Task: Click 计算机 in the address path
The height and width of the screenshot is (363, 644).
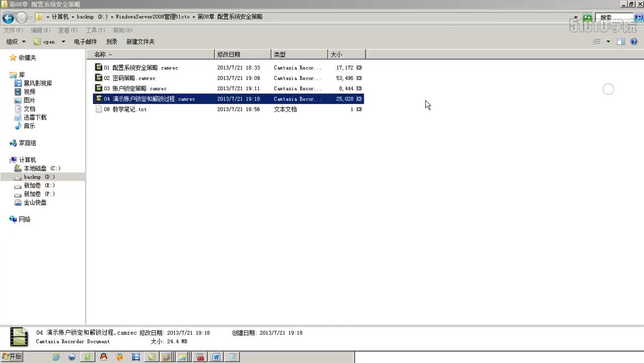Action: point(60,17)
